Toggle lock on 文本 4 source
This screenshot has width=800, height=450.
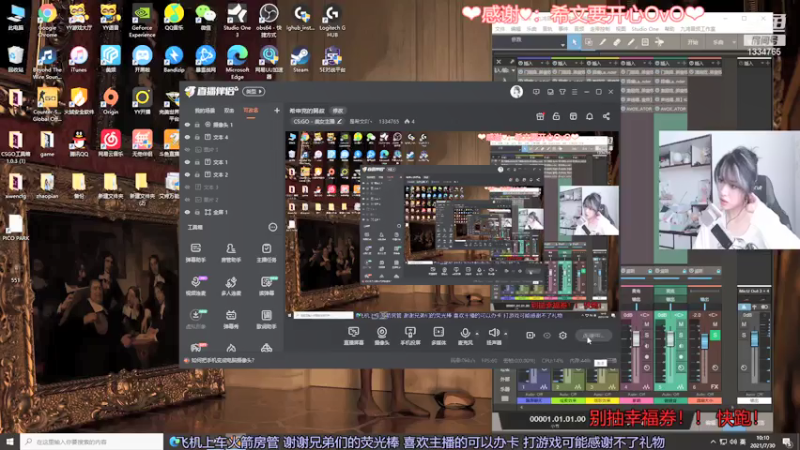[197, 137]
